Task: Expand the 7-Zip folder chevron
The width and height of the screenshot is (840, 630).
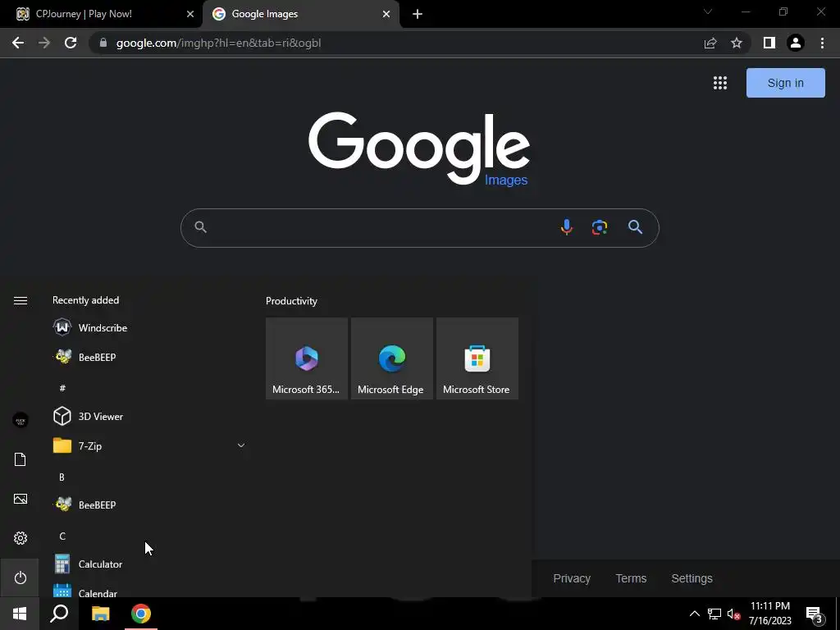Action: (x=241, y=445)
